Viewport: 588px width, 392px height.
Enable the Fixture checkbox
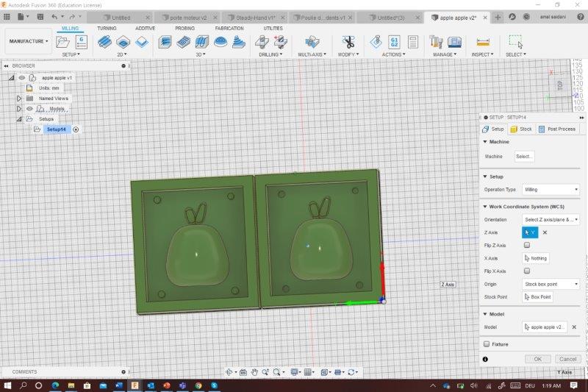click(x=487, y=344)
